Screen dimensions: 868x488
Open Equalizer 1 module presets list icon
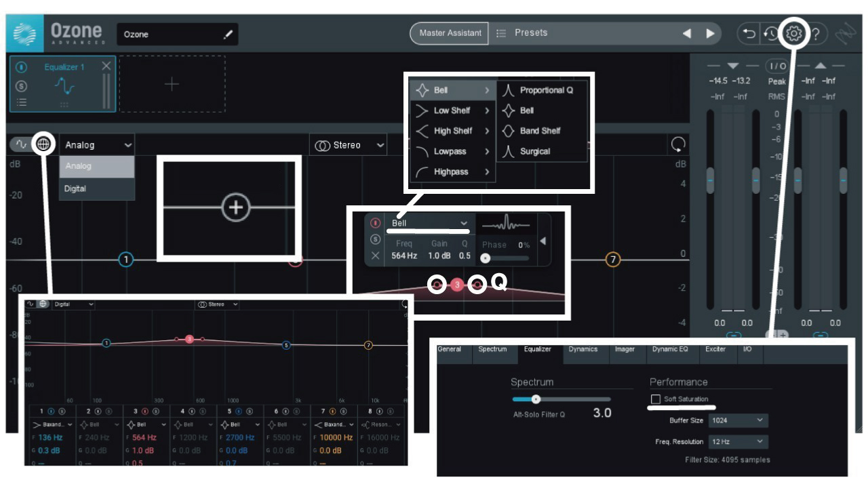[x=21, y=102]
